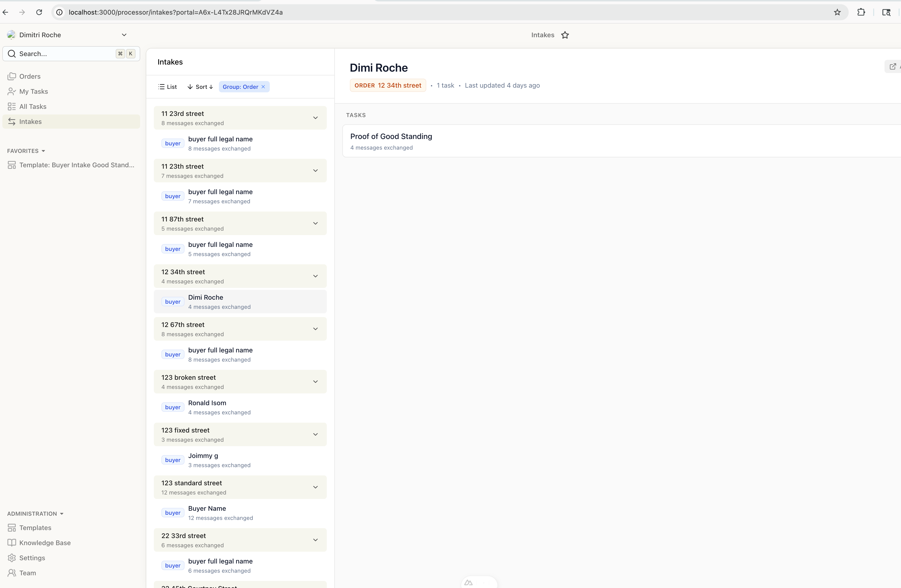
Task: Bookmark this page with browser star
Action: click(x=837, y=12)
